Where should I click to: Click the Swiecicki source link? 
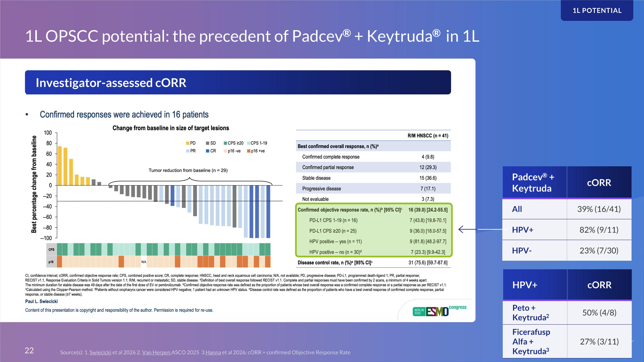point(100,352)
